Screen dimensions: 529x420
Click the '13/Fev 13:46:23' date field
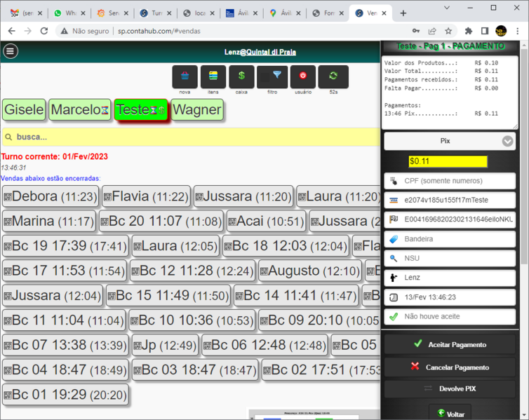450,297
